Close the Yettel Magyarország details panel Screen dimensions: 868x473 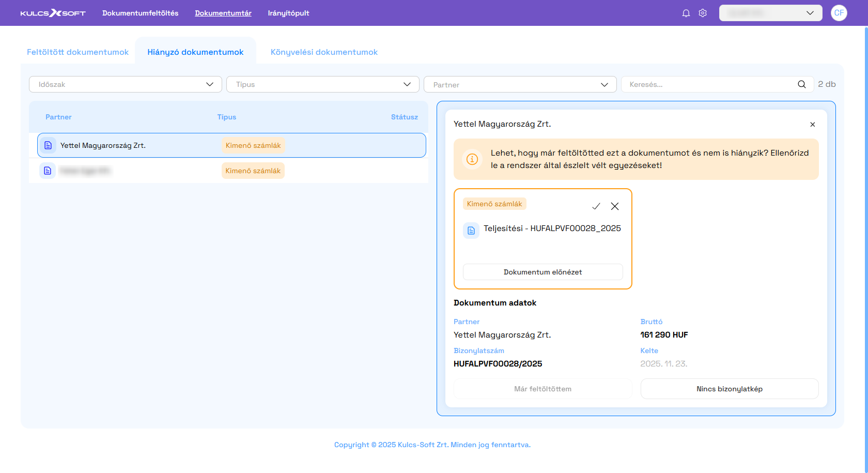[x=813, y=125]
